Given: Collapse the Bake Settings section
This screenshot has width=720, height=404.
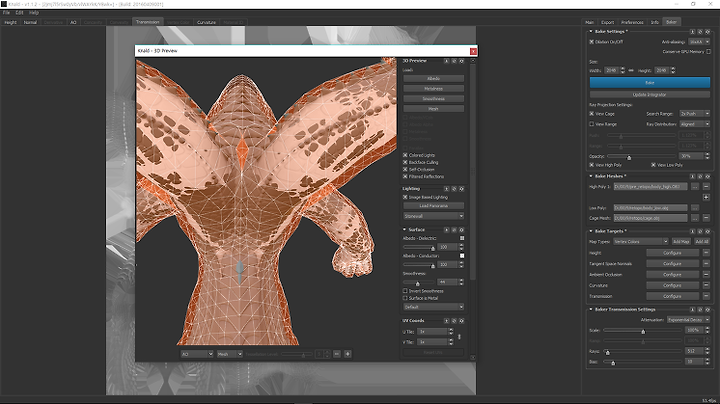Looking at the screenshot, I should pos(591,32).
